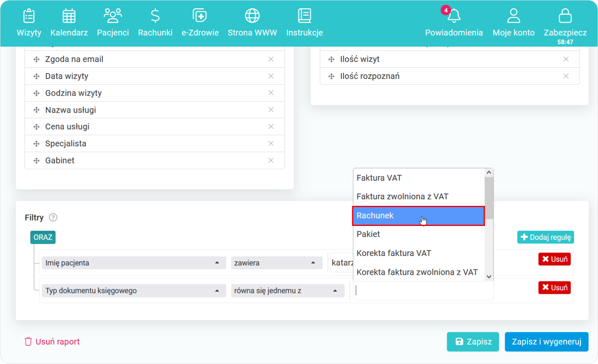Show Powiadomienia notifications bell
Screen dimensions: 598x364
pos(454,23)
